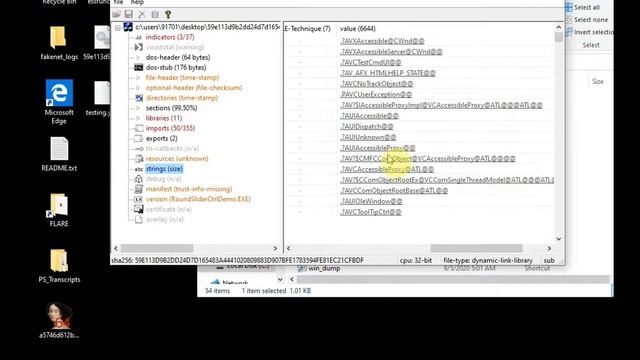The height and width of the screenshot is (360, 640).
Task: Click the .?AVCToolTipCtrl@@ string
Action: pos(371,212)
